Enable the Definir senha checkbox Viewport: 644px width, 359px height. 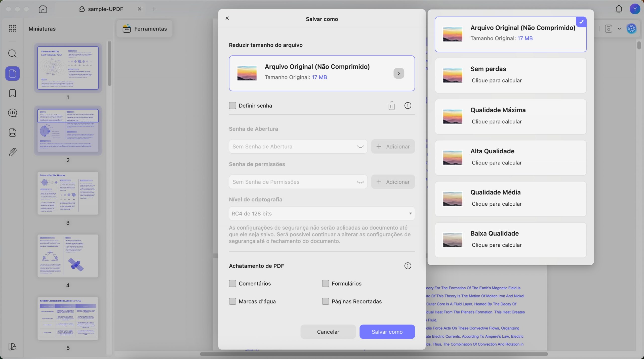(x=232, y=106)
